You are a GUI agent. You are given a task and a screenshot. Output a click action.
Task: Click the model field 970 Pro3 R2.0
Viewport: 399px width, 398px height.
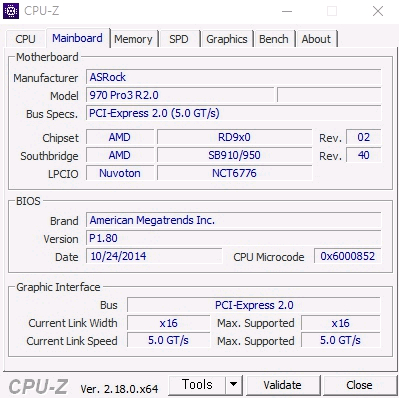pyautogui.click(x=180, y=95)
